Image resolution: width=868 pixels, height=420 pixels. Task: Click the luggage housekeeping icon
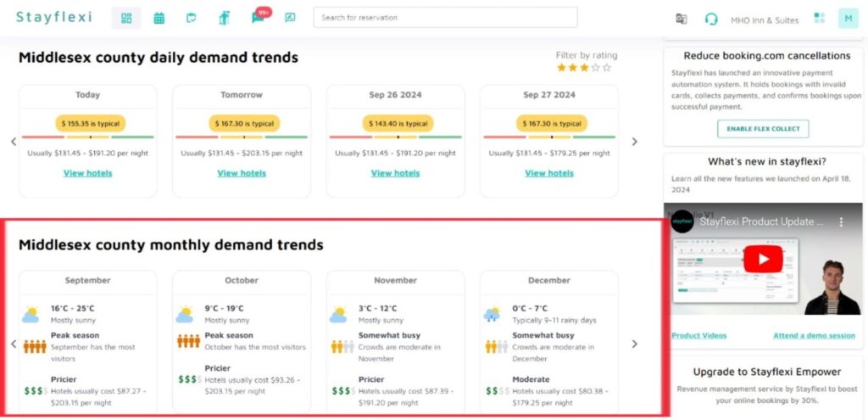[224, 18]
